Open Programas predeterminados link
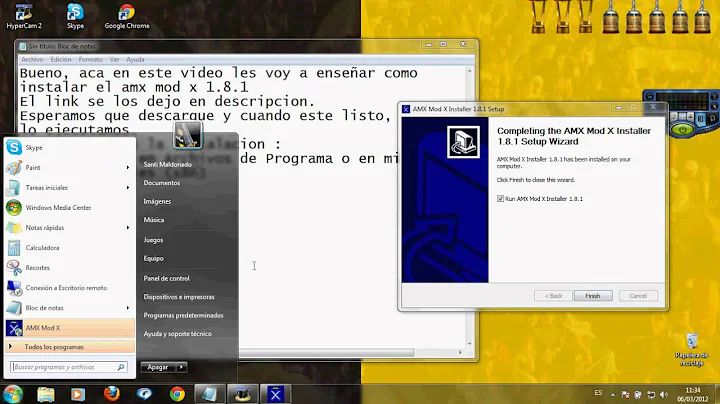This screenshot has width=720, height=404. coord(183,315)
